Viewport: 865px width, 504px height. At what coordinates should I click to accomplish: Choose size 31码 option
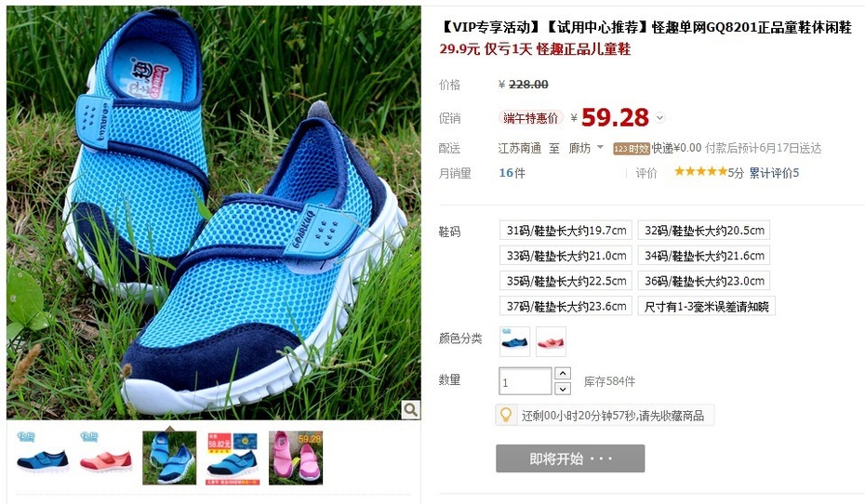[x=566, y=231]
